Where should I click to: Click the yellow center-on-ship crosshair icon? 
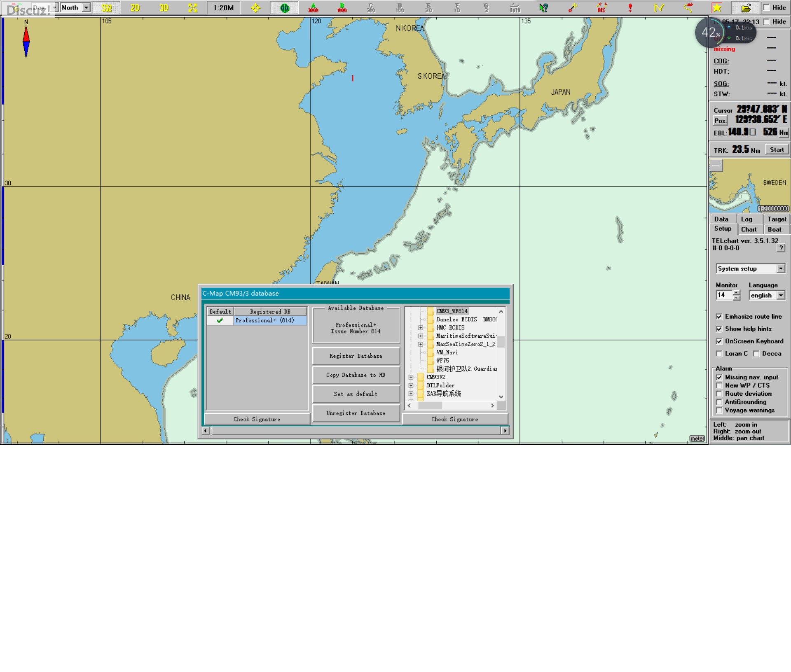point(255,8)
